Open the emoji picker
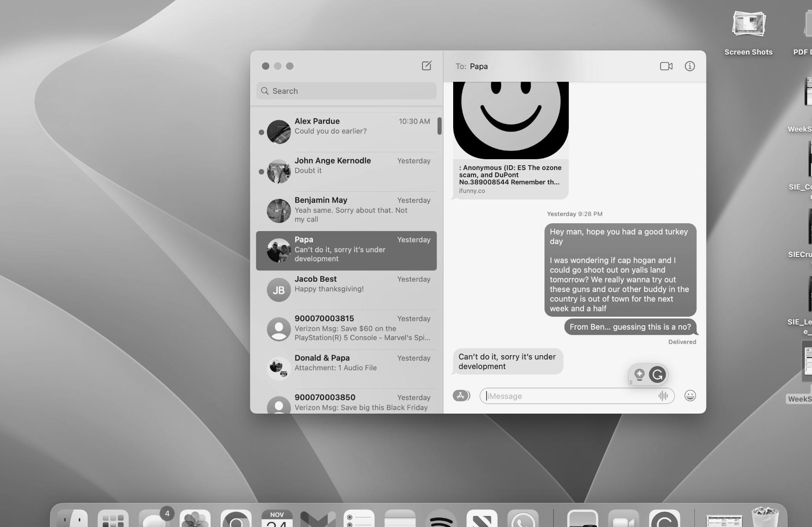 tap(690, 396)
